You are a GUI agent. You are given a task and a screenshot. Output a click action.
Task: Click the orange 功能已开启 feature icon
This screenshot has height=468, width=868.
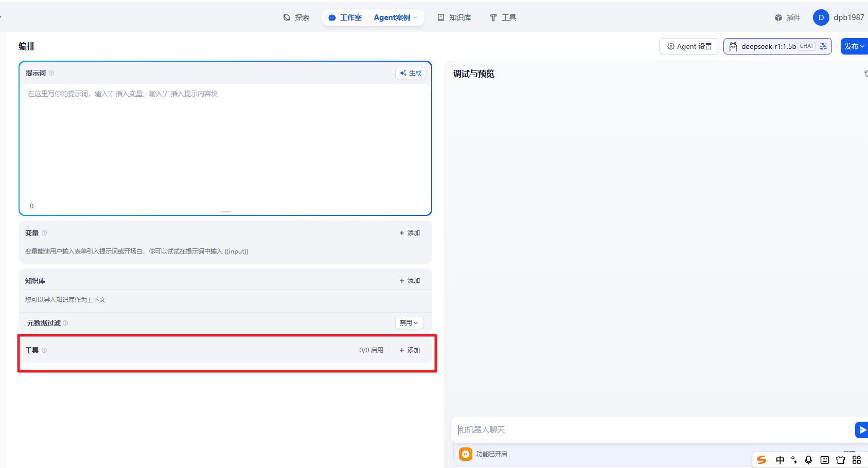point(466,454)
